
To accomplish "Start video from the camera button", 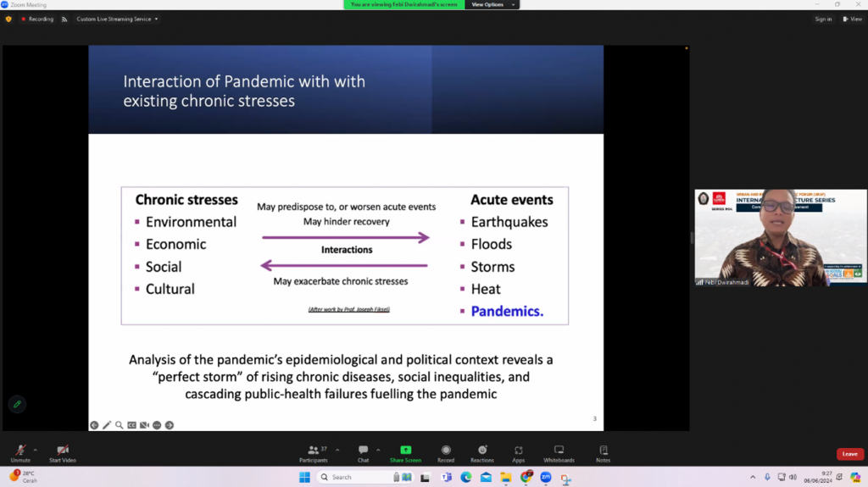I will (62, 451).
